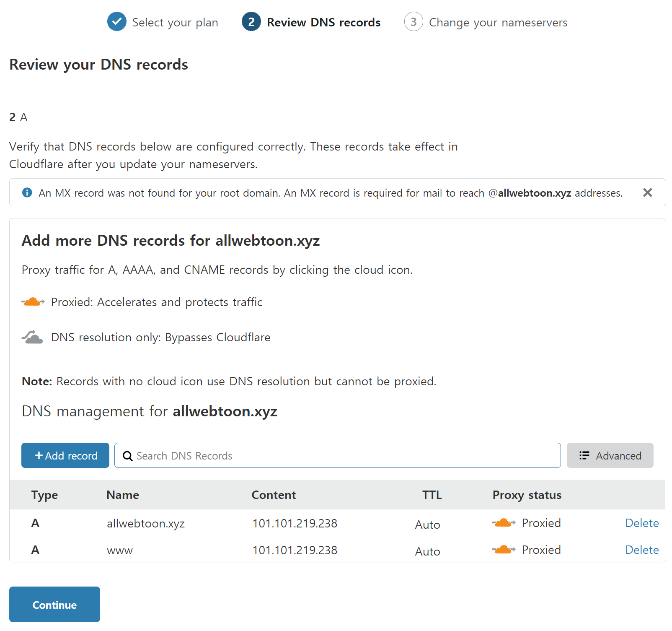
Task: Select the www name cell
Action: [120, 551]
